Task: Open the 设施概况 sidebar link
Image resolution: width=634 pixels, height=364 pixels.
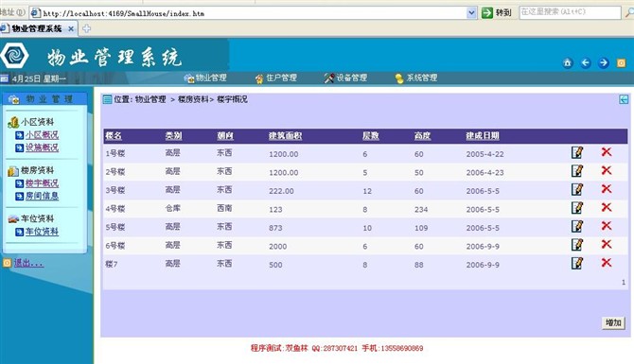Action: 42,147
